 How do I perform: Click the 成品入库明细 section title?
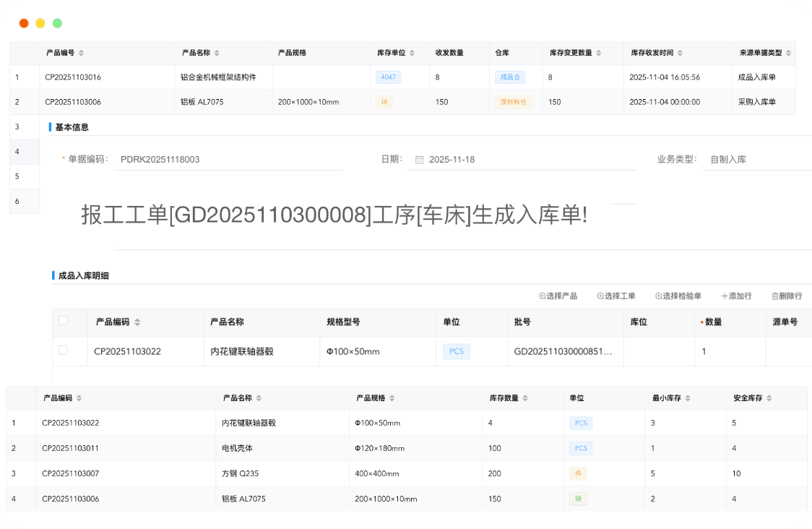click(83, 275)
